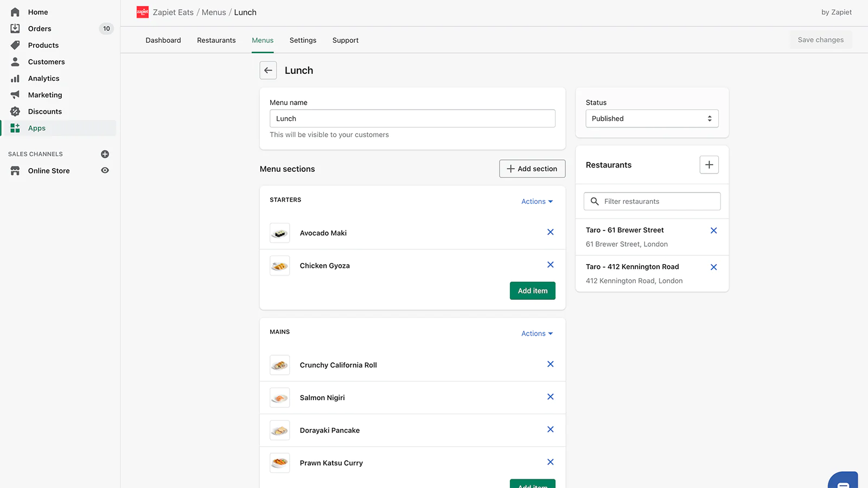Click the back arrow beside Lunch title
The width and height of the screenshot is (868, 488).
268,70
